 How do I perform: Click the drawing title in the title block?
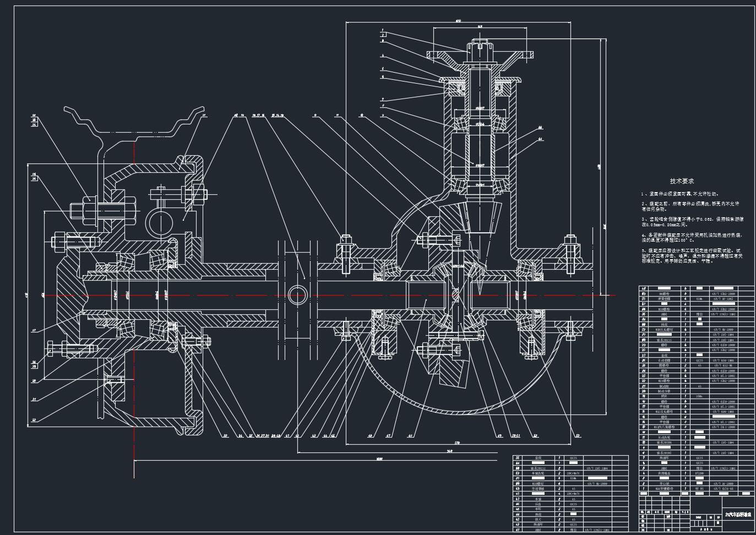(738, 515)
